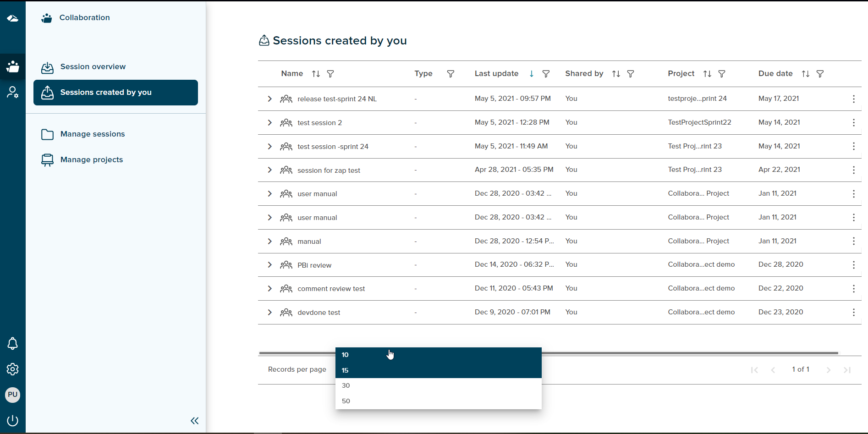Collapse the sidebar with the double-chevron

tap(194, 421)
